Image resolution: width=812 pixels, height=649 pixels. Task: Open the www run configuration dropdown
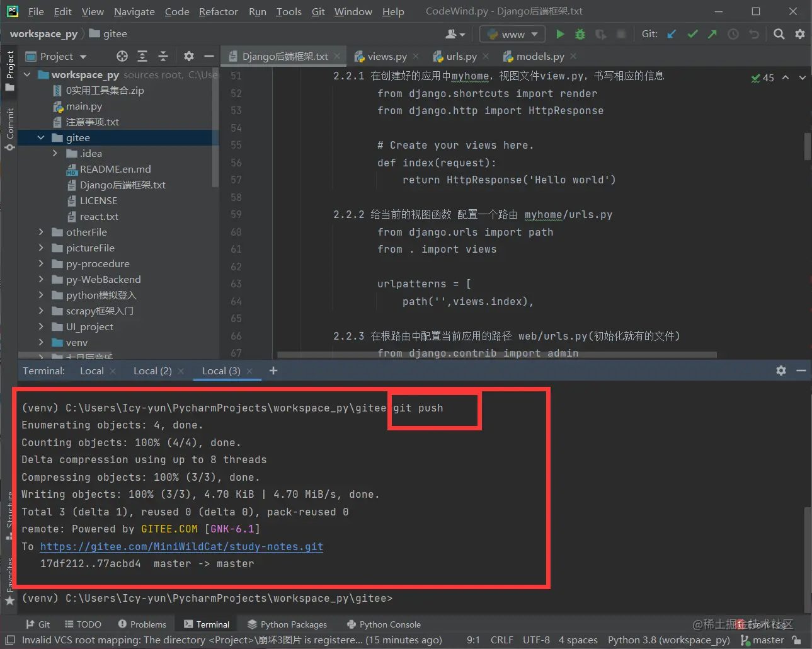512,34
